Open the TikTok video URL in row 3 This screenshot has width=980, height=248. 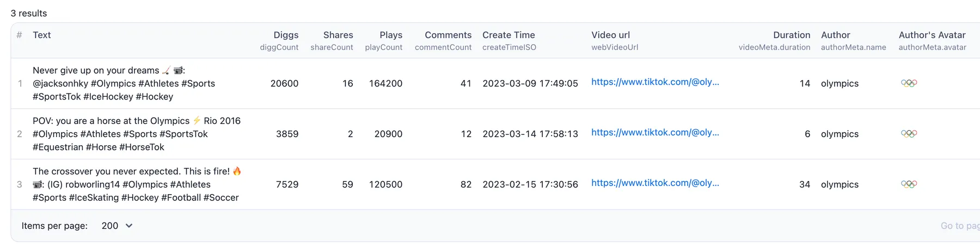[655, 183]
